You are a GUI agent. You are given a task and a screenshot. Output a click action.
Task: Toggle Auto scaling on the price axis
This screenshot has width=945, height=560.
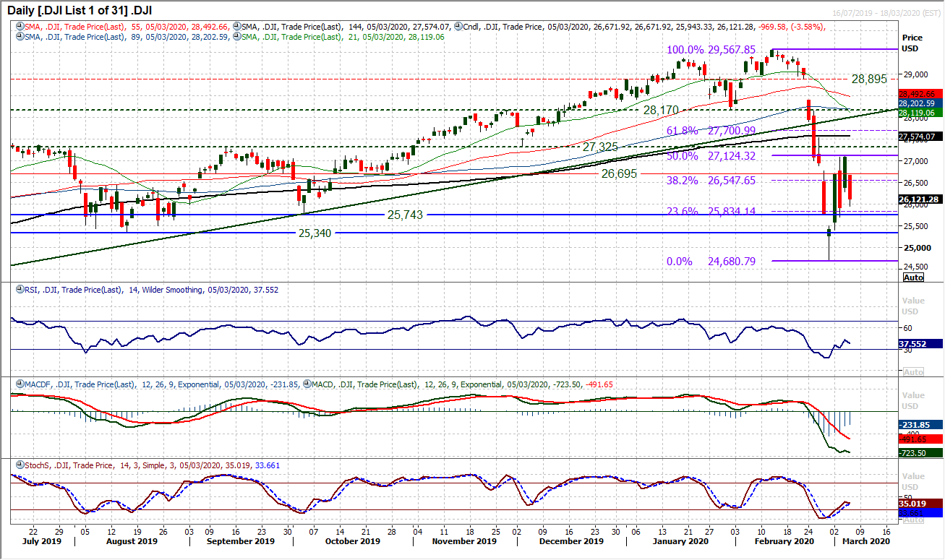[x=915, y=277]
